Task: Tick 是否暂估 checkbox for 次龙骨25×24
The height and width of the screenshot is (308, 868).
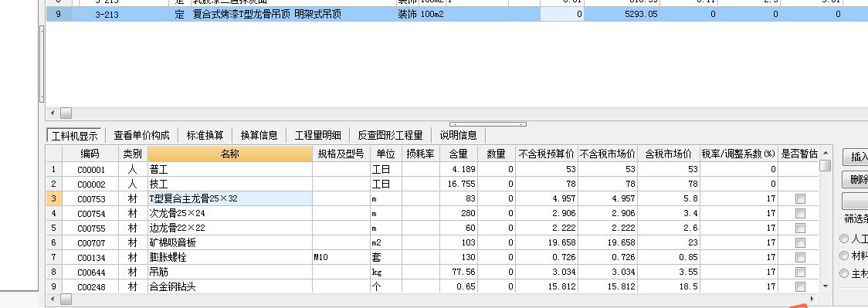Action: [x=800, y=213]
